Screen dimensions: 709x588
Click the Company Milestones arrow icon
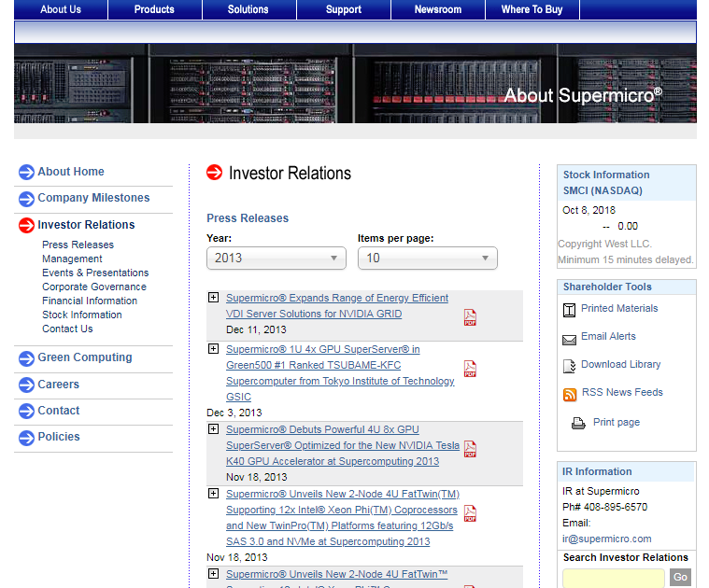click(26, 199)
